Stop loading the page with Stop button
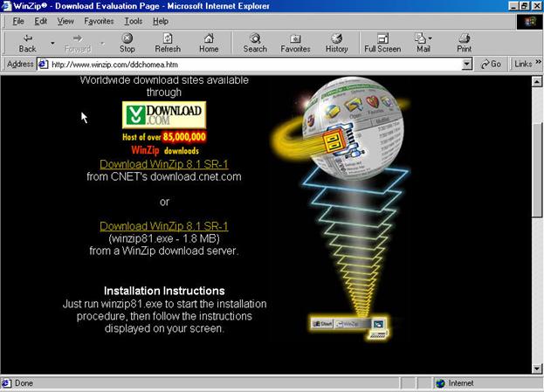The height and width of the screenshot is (392, 544). click(127, 43)
